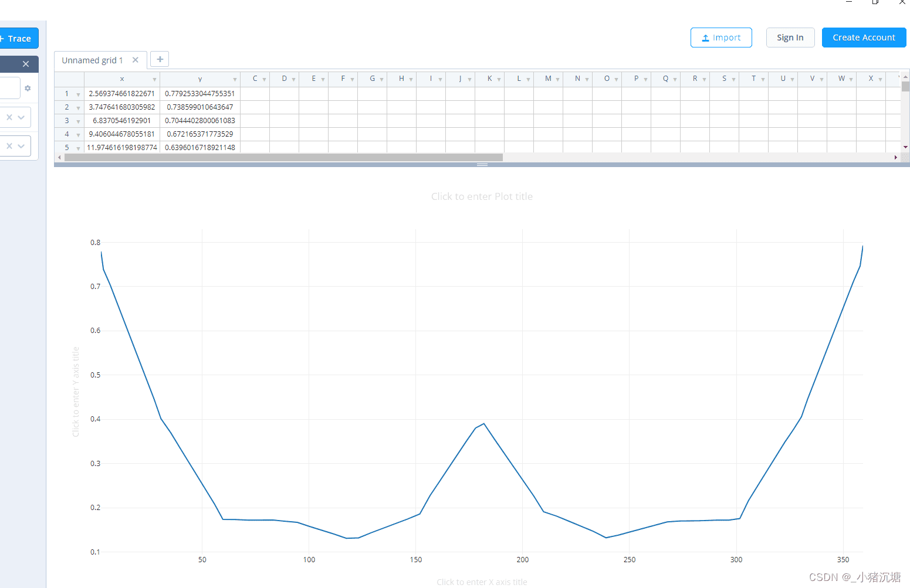
Task: Open the y column dropdown arrow
Action: tap(235, 79)
